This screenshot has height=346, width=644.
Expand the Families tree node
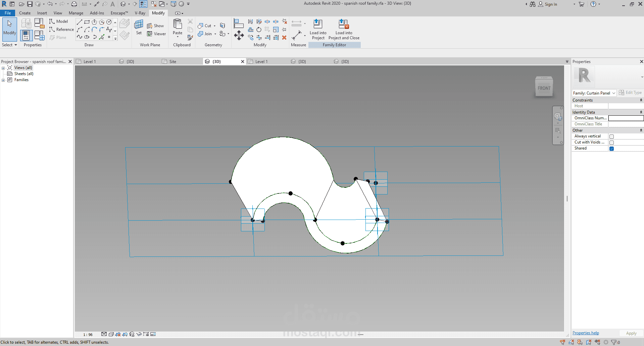point(3,80)
